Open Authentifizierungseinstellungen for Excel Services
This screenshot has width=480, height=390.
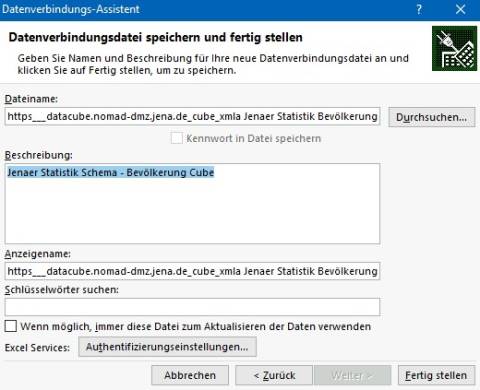click(167, 347)
